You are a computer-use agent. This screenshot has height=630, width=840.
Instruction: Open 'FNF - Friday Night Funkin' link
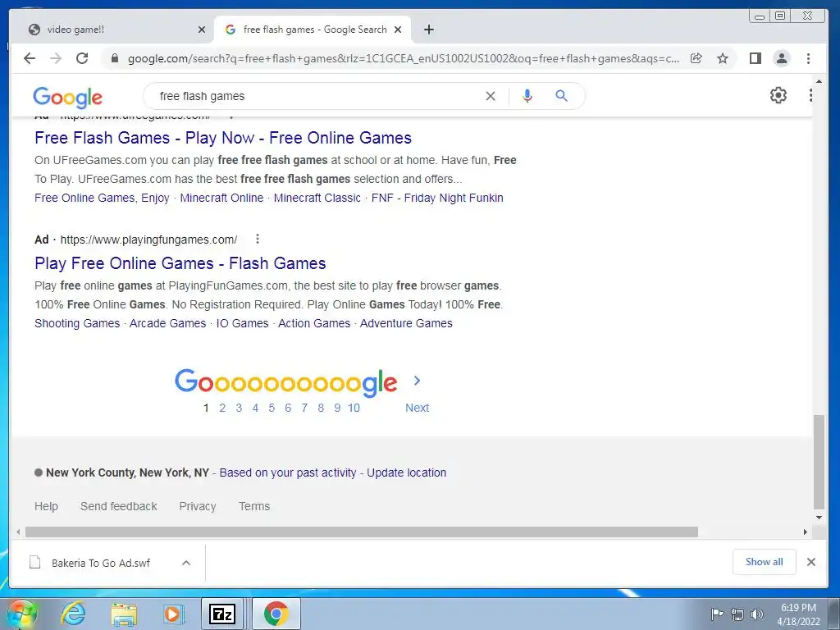click(437, 198)
